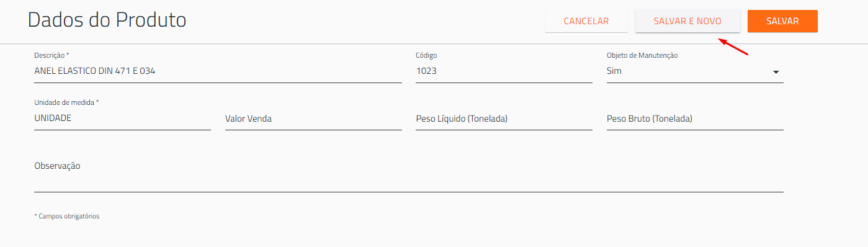Focus the Descrição field containing ANEL ELASTICO
Viewport: 868px width, 247px height.
tap(218, 71)
